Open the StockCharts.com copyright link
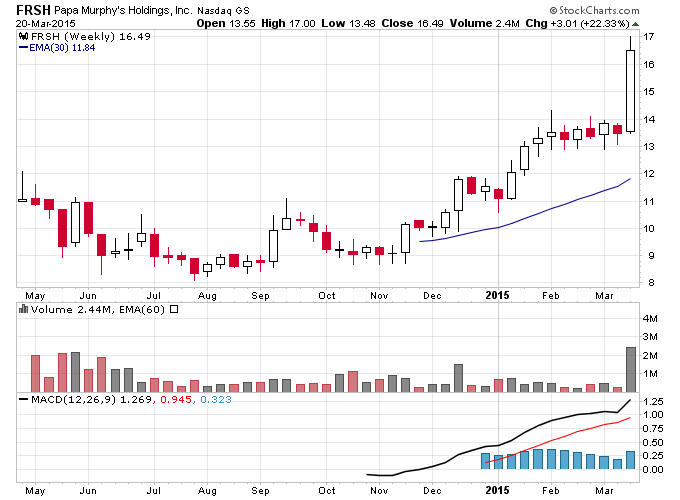Image resolution: width=680 pixels, height=500 pixels. pyautogui.click(x=594, y=10)
